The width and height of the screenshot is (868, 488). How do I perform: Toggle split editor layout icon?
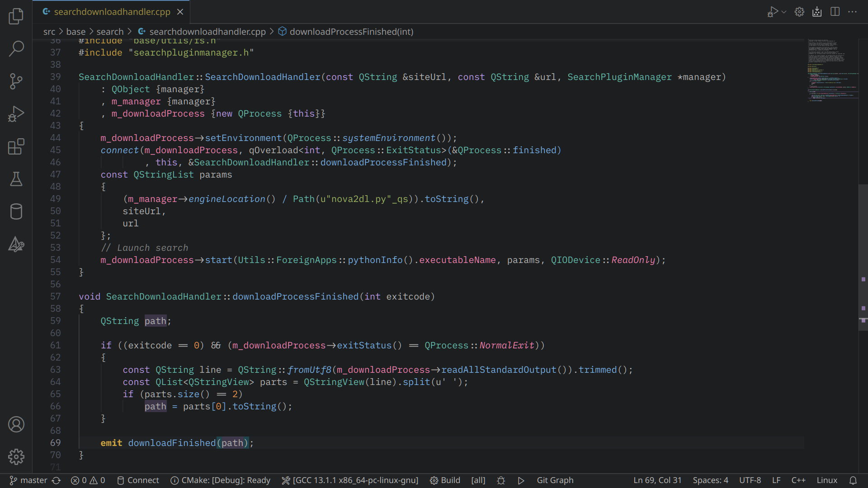pyautogui.click(x=835, y=12)
